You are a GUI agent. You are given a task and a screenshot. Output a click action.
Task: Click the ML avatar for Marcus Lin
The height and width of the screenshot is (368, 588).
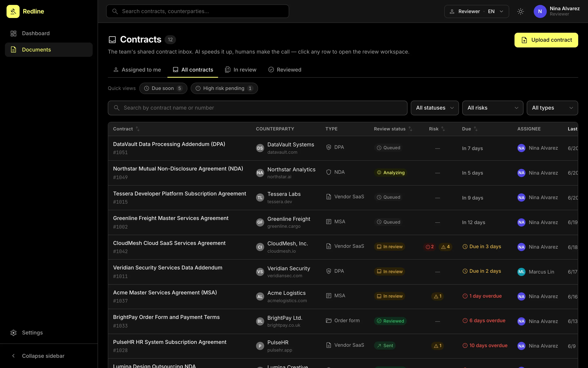tap(521, 272)
